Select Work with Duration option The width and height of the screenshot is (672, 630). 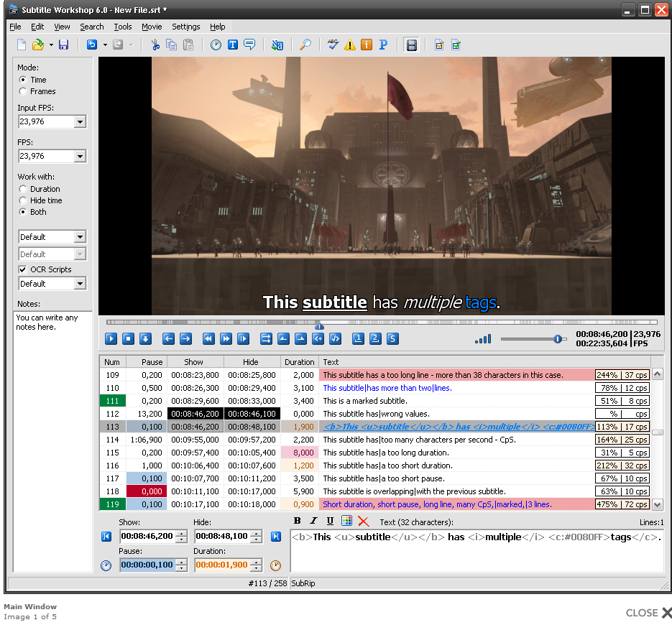23,189
